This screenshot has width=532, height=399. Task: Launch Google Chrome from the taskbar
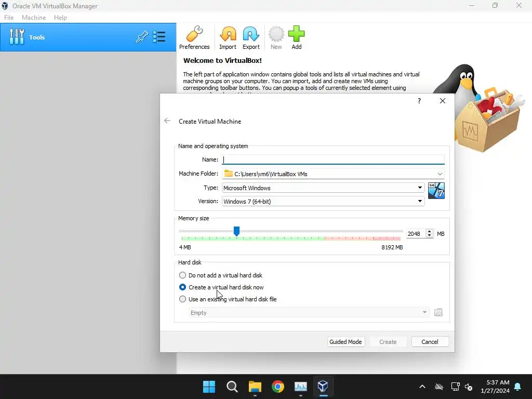click(x=278, y=387)
